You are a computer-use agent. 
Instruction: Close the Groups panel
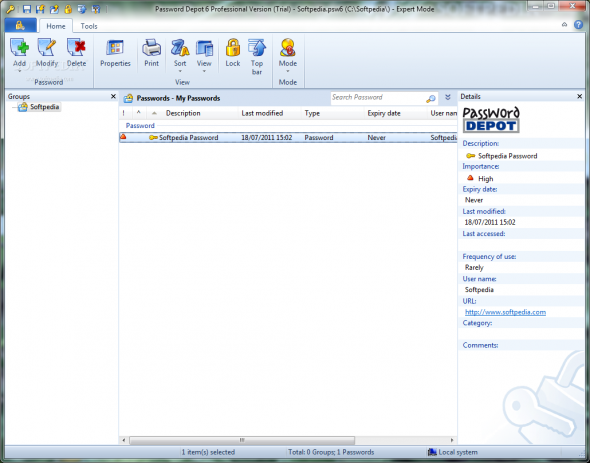point(113,97)
